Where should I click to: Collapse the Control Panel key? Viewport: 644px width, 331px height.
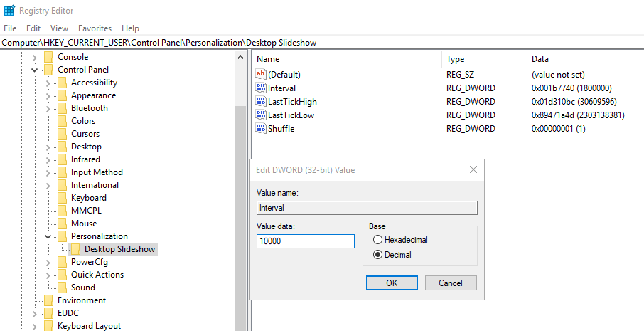(x=35, y=70)
